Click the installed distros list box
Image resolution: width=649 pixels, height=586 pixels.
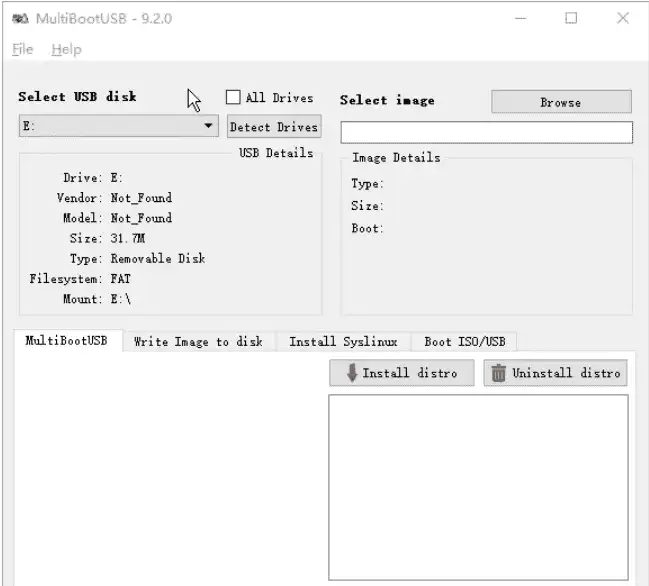(478, 487)
